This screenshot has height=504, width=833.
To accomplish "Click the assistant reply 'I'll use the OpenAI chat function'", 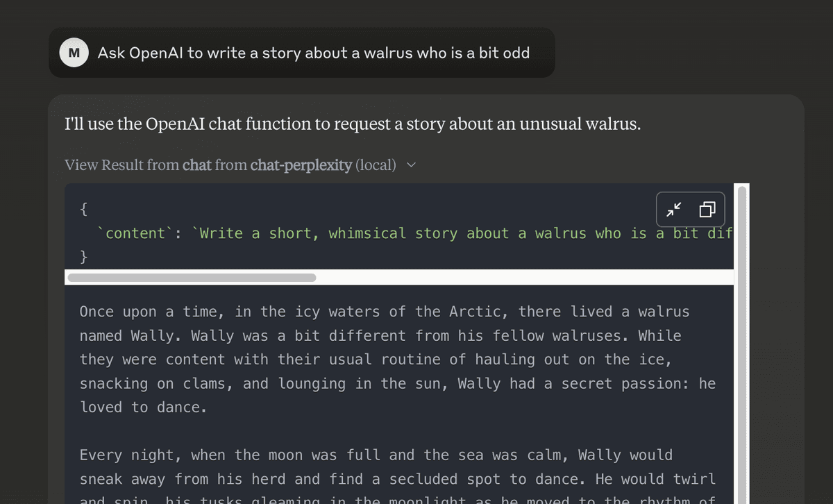I will click(x=353, y=125).
